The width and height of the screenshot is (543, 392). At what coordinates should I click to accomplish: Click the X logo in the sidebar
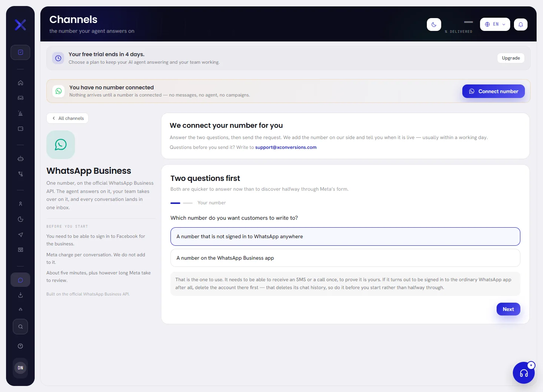click(20, 25)
